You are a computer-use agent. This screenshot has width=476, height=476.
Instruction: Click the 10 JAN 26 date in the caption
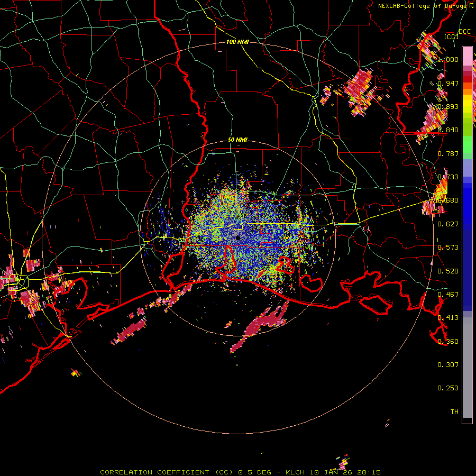[x=331, y=472]
